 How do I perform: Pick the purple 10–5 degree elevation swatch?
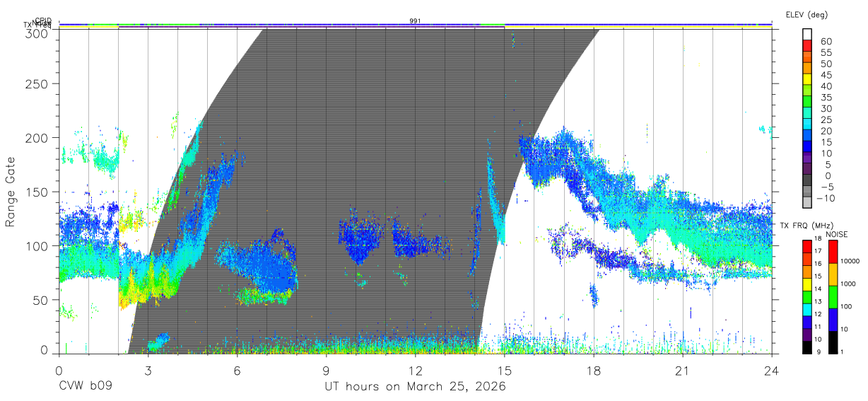tap(807, 158)
